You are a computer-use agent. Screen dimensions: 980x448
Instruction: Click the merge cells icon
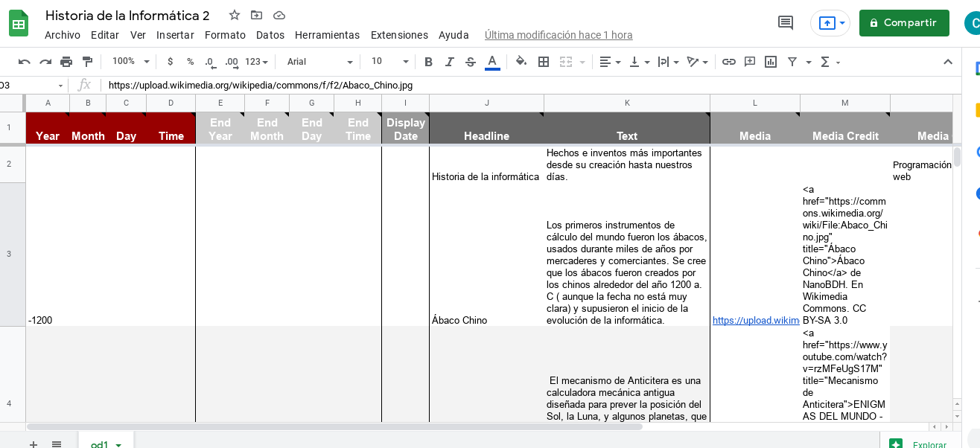coord(566,62)
